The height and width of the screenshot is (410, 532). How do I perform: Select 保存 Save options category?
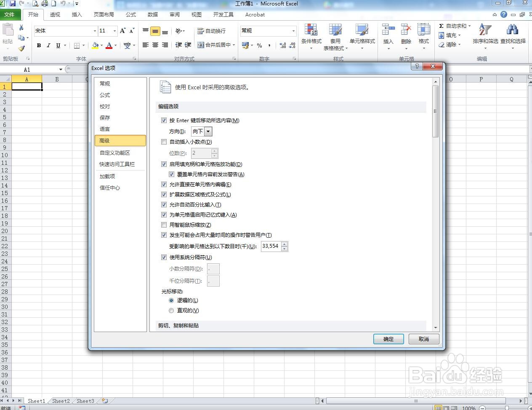coord(120,118)
